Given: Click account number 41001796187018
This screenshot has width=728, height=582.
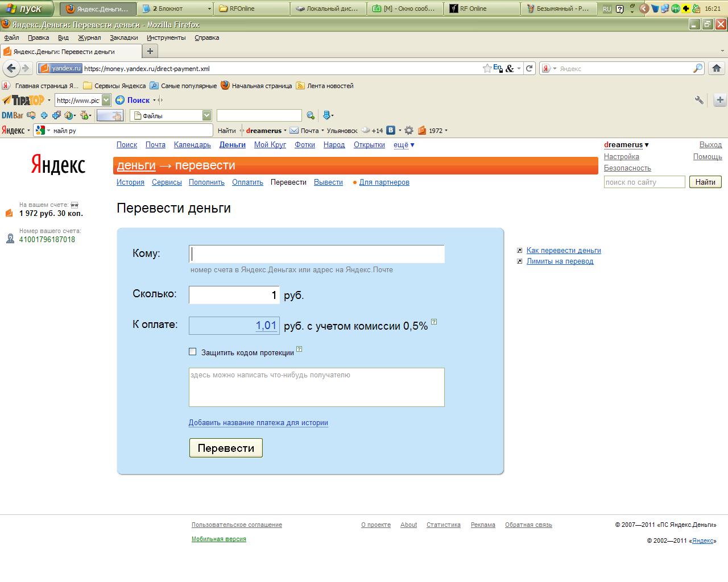Looking at the screenshot, I should [47, 239].
